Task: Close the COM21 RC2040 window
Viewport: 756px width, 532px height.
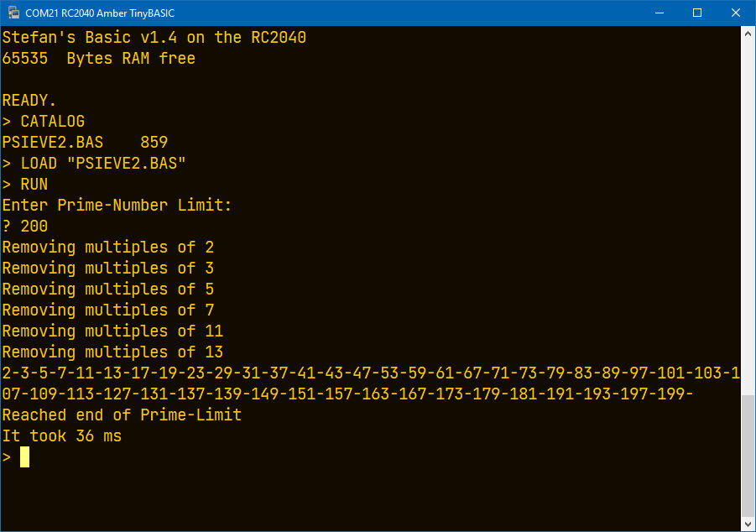Action: (x=735, y=13)
